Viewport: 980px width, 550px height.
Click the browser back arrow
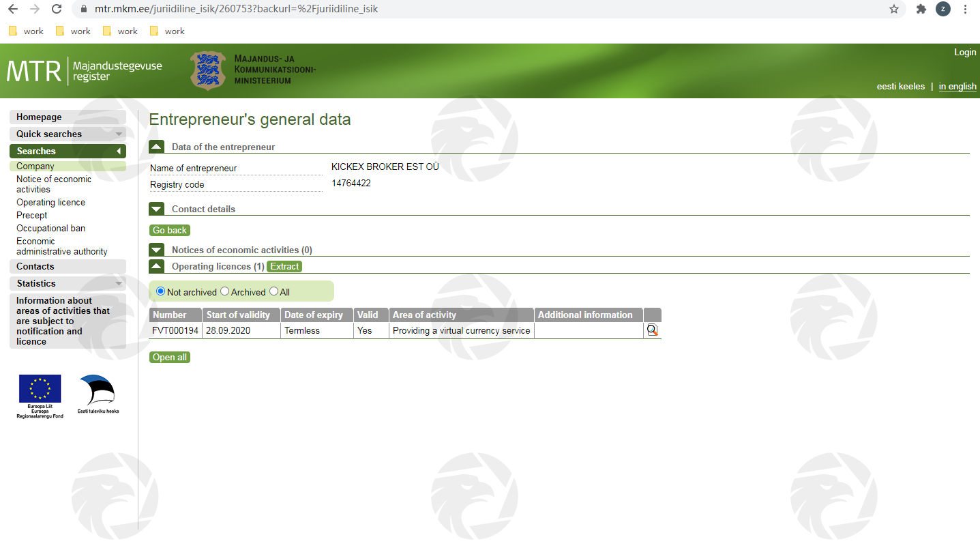point(13,9)
